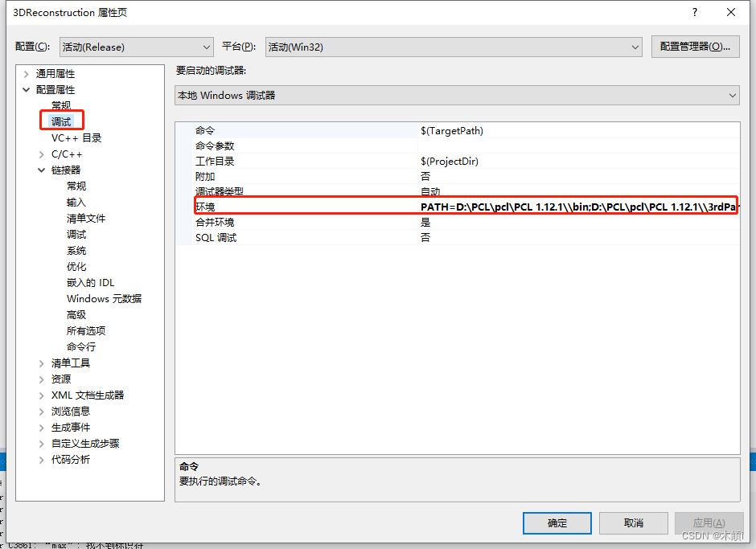Select the XML 文档生成器 label

[88, 395]
